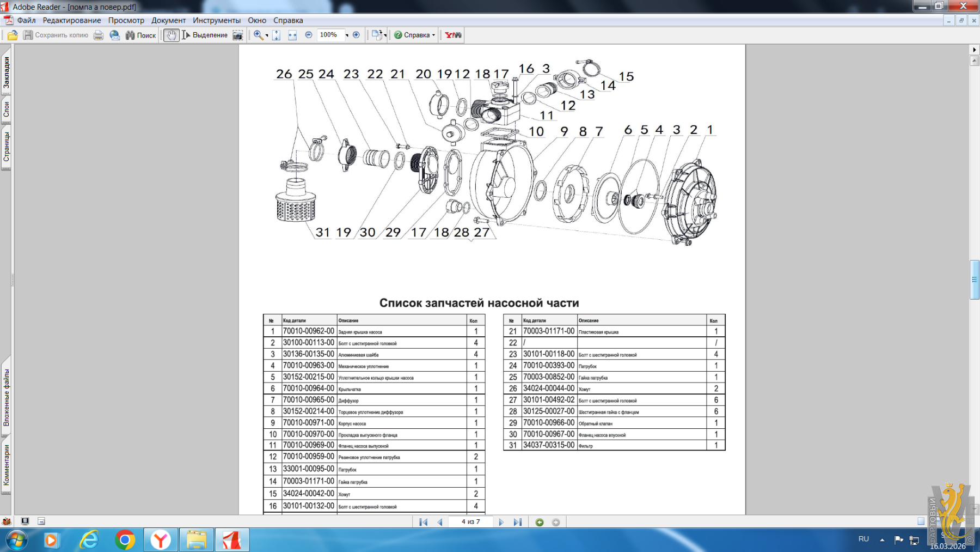Open the zoom tool dropdown arrow
This screenshot has height=552, width=980.
point(267,35)
